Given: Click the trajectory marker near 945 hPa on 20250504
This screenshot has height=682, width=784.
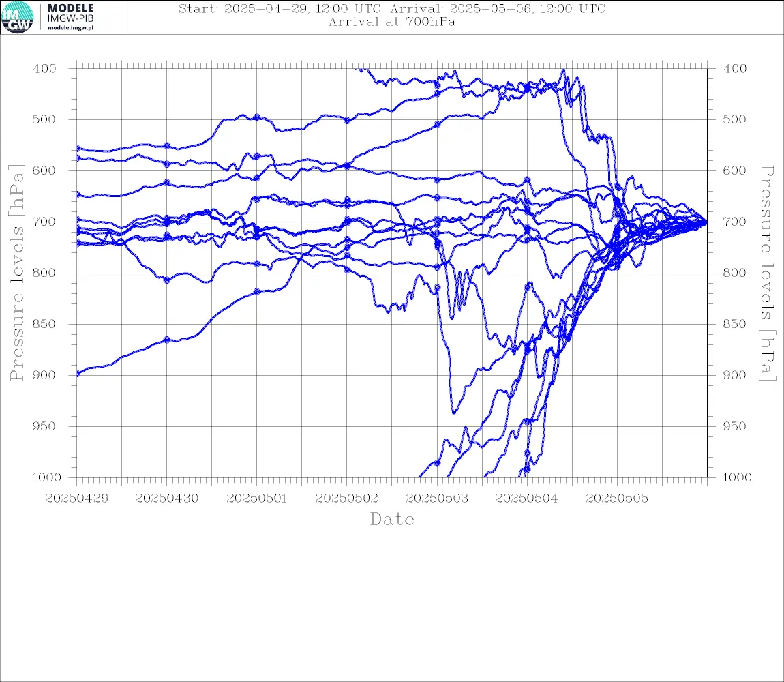Looking at the screenshot, I should (x=527, y=421).
